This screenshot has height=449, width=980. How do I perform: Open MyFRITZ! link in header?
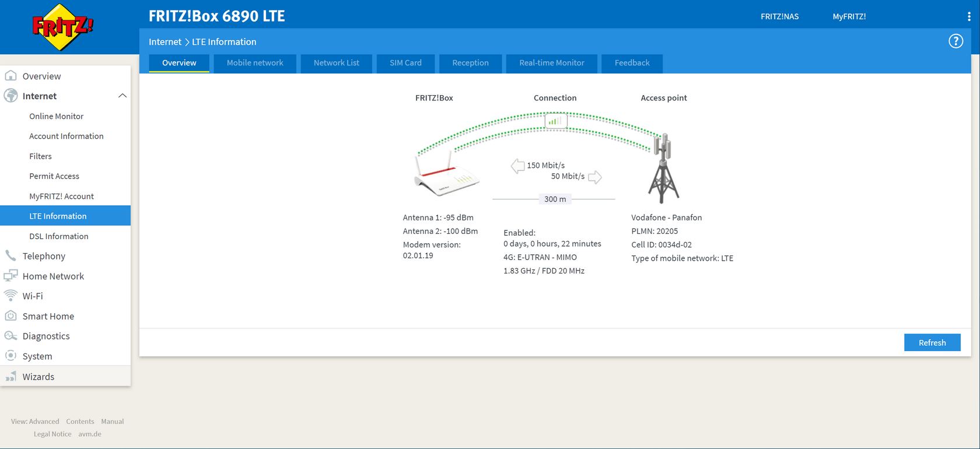click(x=849, y=16)
